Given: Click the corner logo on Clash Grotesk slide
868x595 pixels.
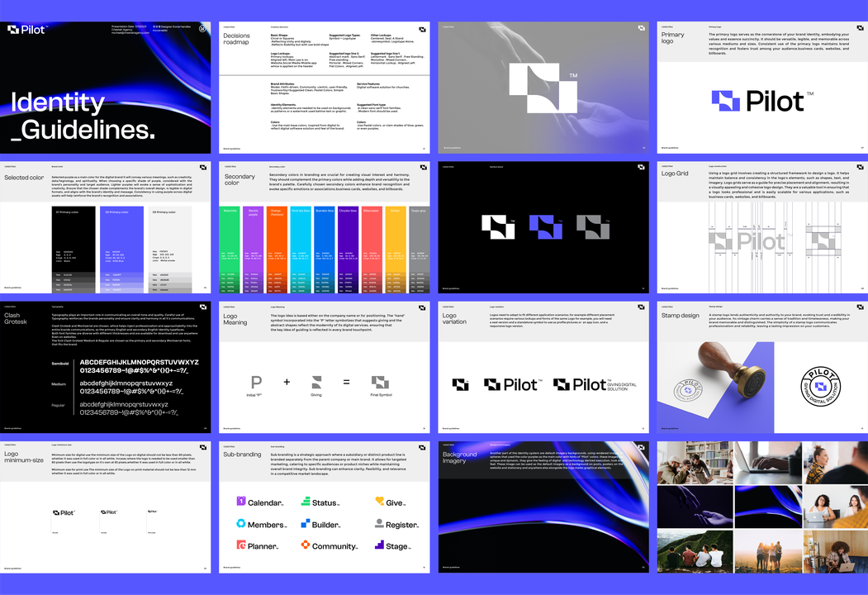Looking at the screenshot, I should click(203, 307).
